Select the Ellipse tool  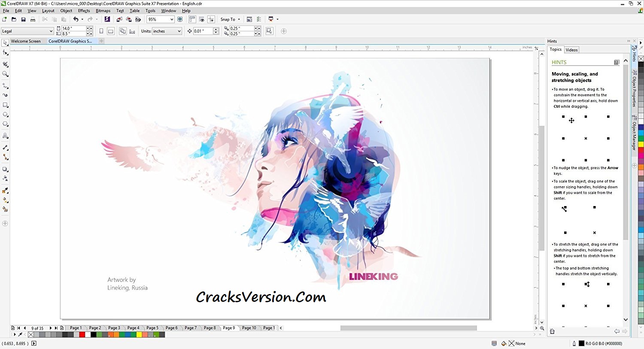5,115
